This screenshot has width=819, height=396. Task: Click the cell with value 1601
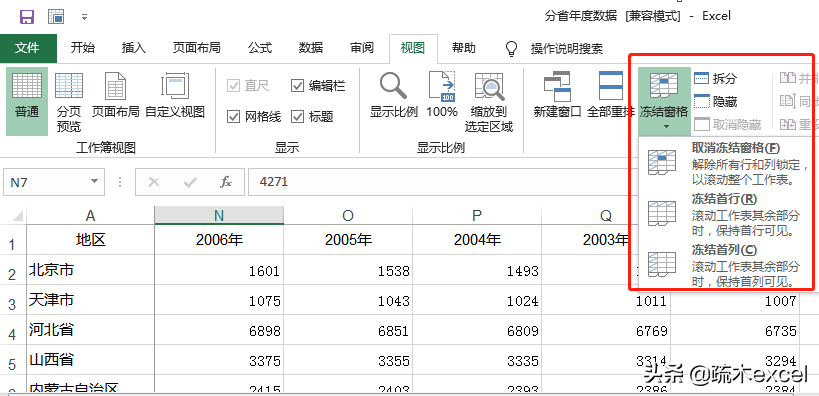click(219, 270)
